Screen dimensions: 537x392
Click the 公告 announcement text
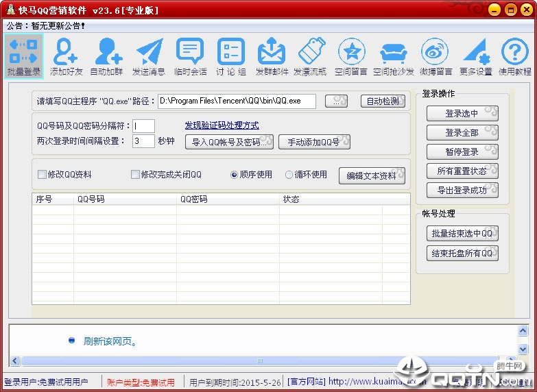[45, 25]
